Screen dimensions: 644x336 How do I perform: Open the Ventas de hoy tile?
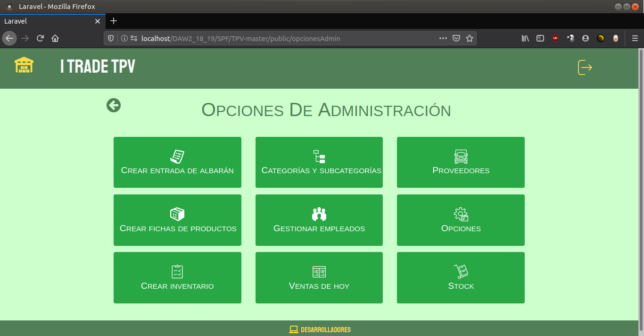click(319, 277)
